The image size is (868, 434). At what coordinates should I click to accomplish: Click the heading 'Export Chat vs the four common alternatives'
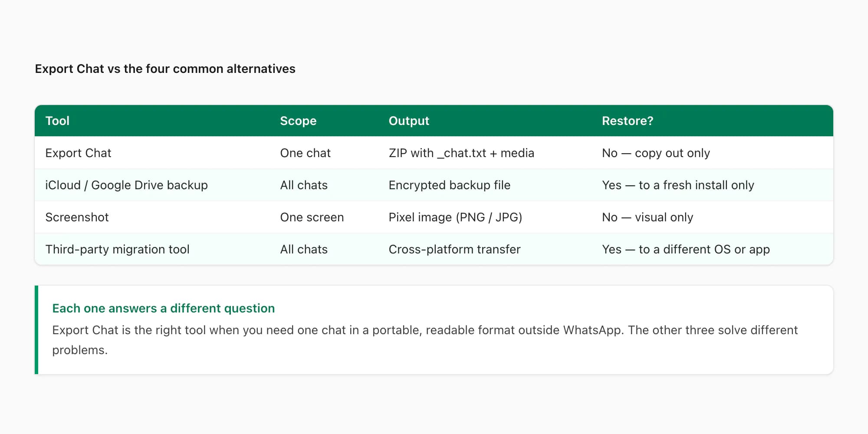click(x=165, y=69)
